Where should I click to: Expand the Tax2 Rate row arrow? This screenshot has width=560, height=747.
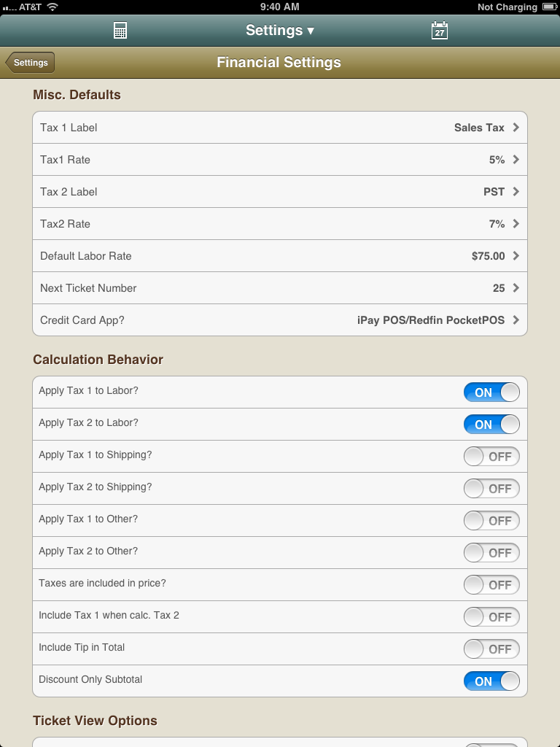click(x=516, y=223)
